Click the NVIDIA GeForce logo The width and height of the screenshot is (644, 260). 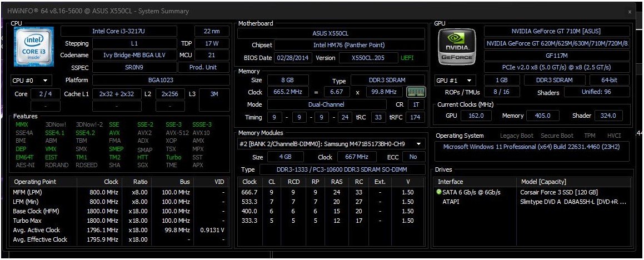(456, 47)
